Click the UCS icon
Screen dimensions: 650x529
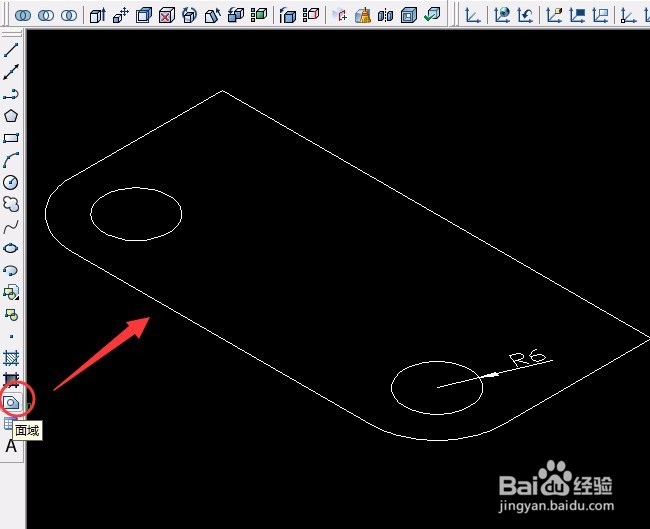[x=473, y=15]
